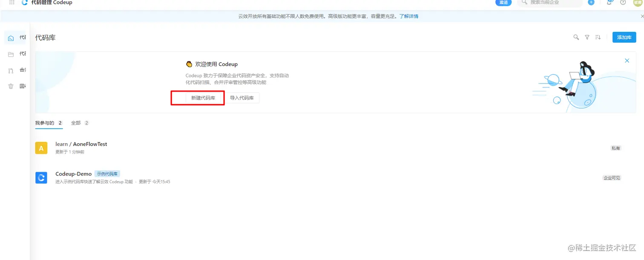Open the user avatar menu

[637, 2]
